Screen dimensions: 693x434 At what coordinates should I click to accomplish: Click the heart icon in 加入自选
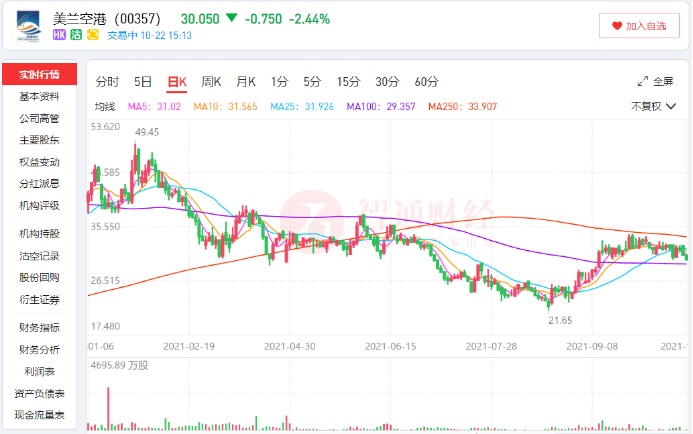click(614, 26)
